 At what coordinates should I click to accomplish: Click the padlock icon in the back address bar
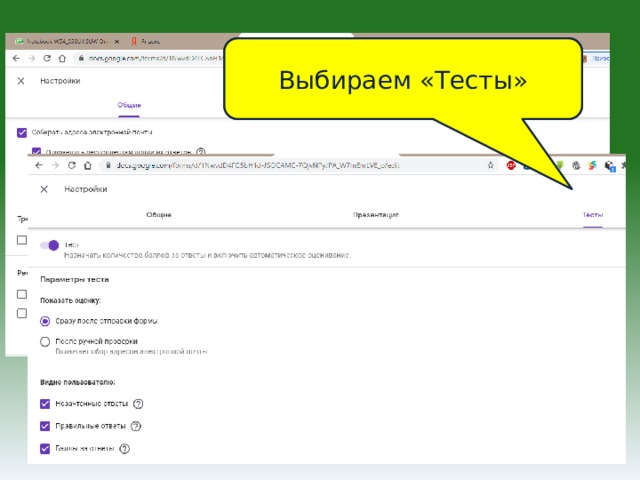(x=81, y=58)
